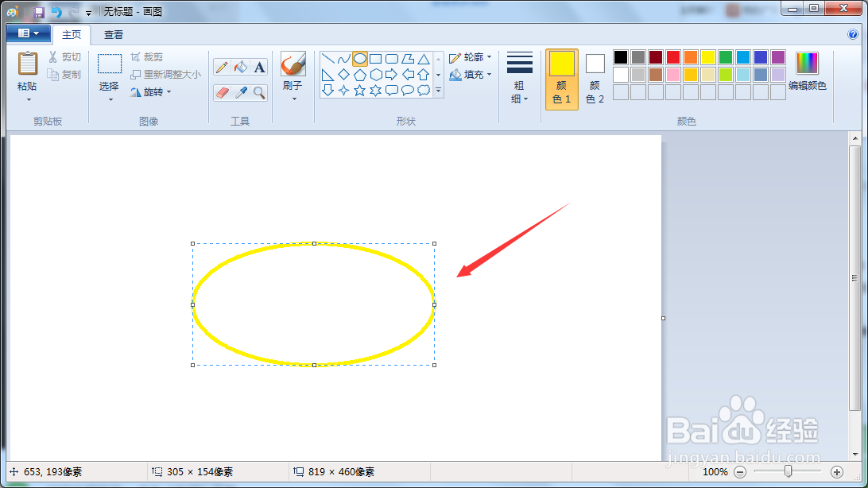This screenshot has height=488, width=868.
Task: Click the Copy button
Action: (x=64, y=74)
